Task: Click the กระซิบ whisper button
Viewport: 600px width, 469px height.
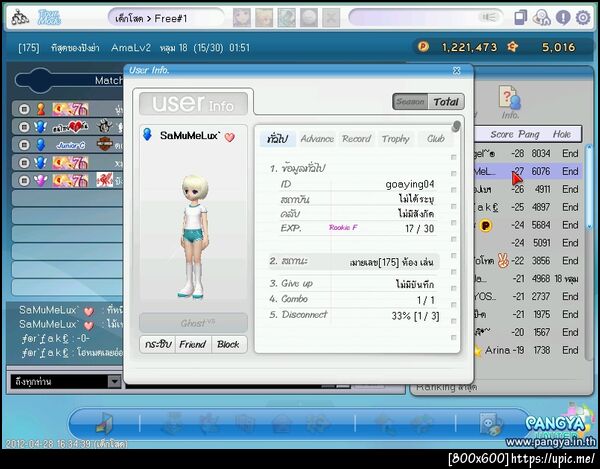Action: [158, 344]
